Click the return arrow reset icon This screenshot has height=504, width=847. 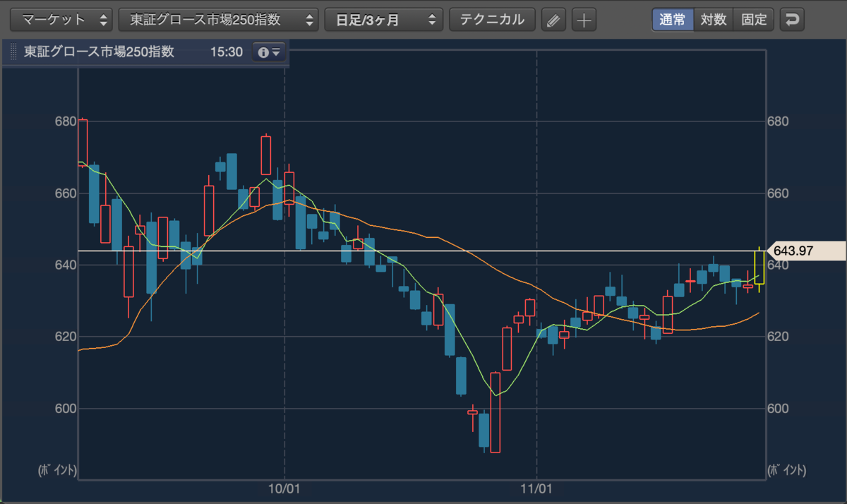point(792,20)
